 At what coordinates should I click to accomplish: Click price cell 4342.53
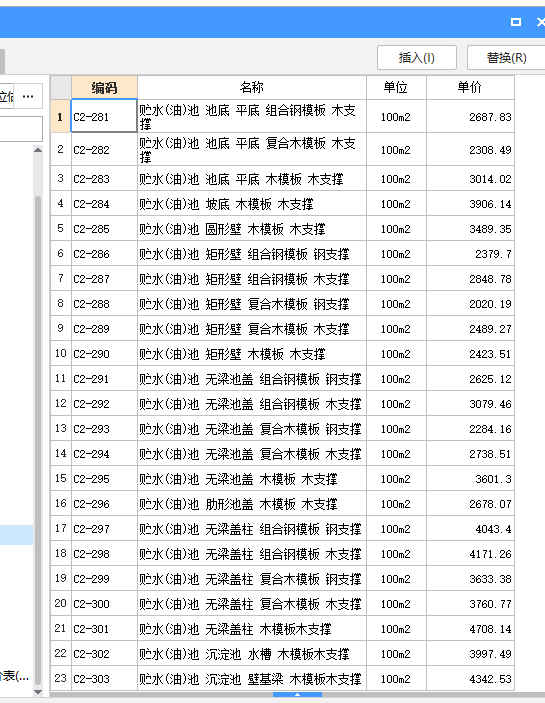tap(470, 678)
